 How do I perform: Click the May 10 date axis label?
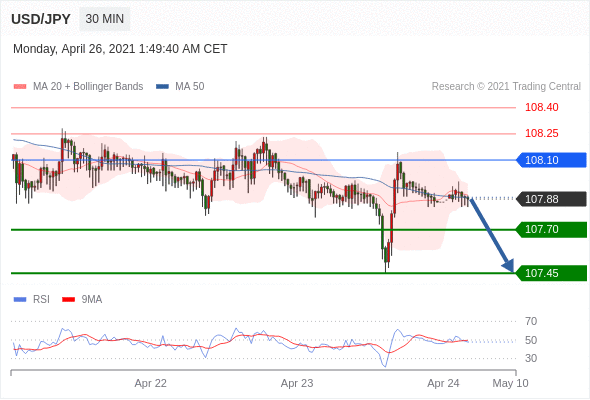point(510,383)
